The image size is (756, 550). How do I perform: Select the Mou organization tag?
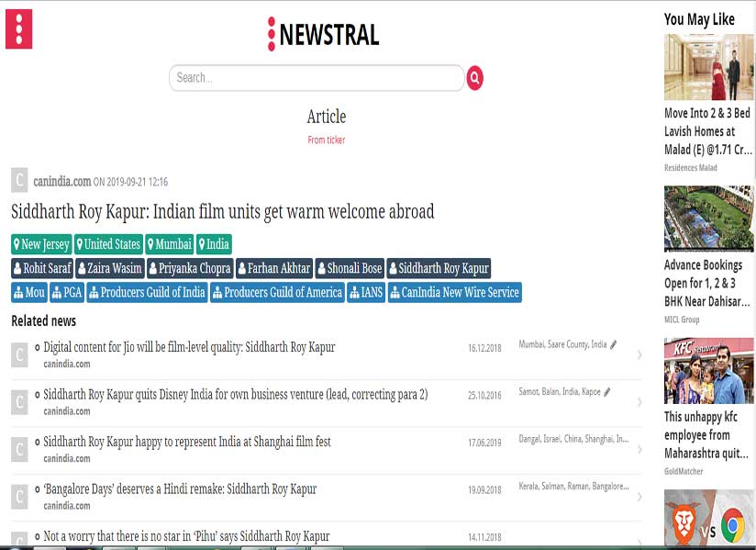click(29, 292)
